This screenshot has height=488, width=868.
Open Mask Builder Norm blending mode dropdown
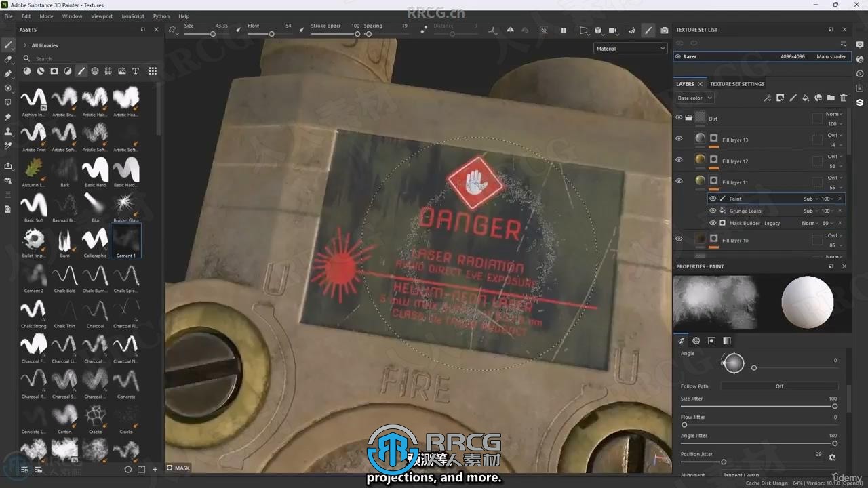tap(810, 223)
